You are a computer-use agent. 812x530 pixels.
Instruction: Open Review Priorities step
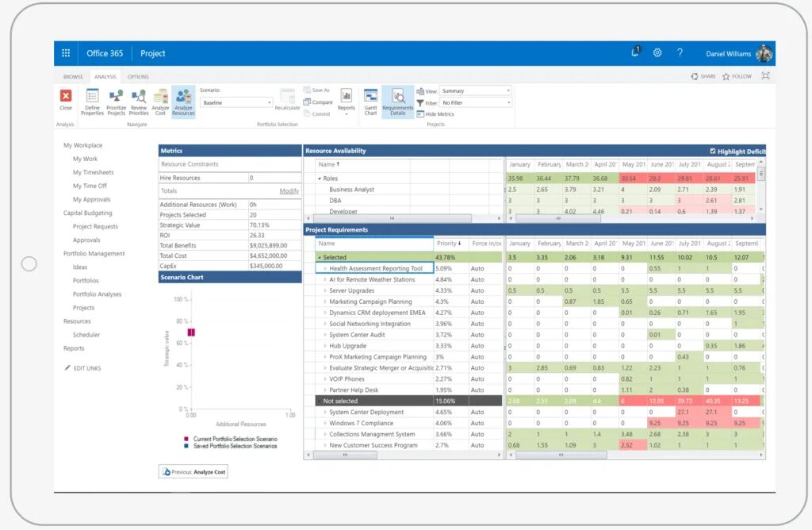138,102
